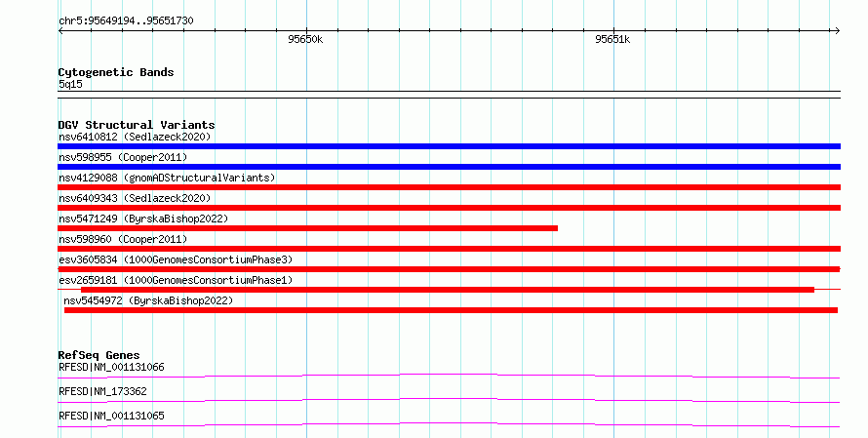
Task: Open variant nsv598960 (Cooper2011) label
Action: [123, 239]
